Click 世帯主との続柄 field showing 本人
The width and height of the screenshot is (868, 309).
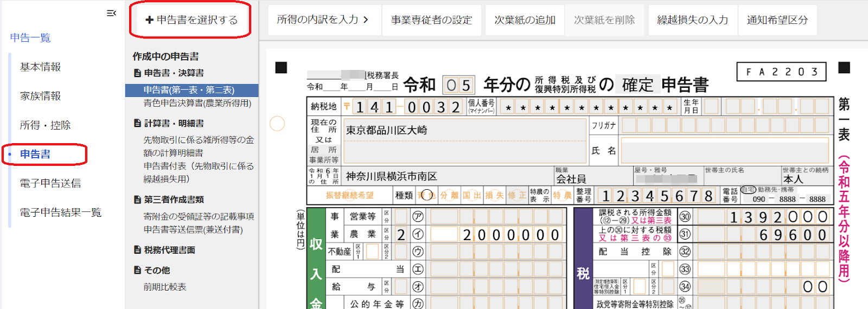click(x=807, y=176)
